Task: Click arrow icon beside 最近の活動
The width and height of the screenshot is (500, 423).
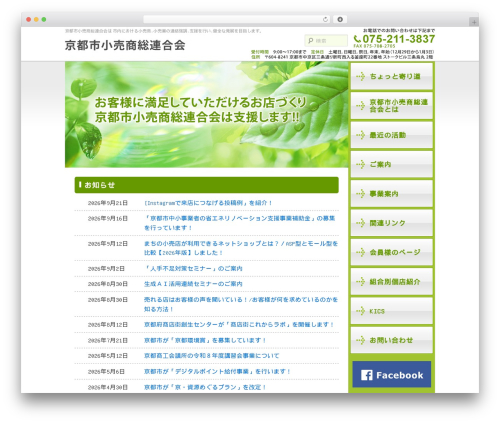Action: pos(361,135)
